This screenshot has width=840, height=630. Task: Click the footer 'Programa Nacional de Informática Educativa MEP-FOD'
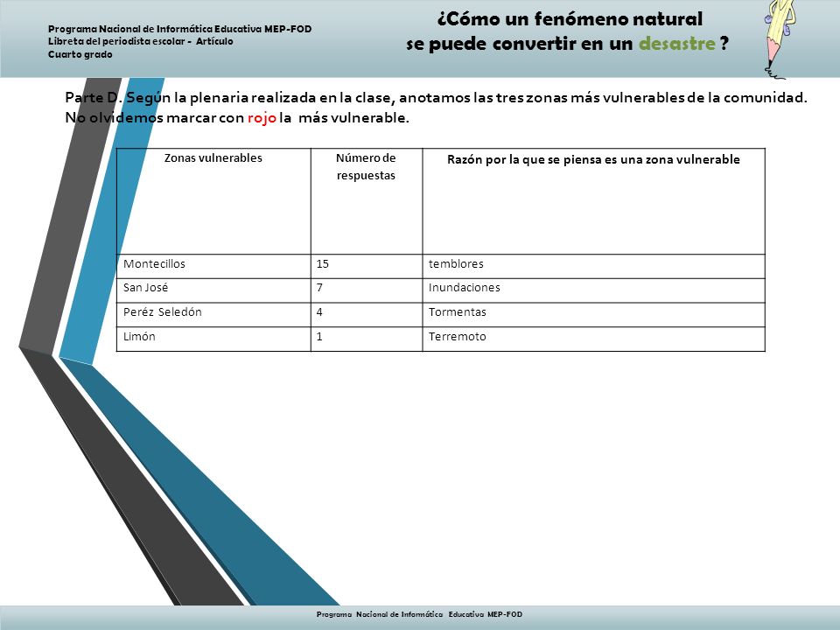point(419,614)
